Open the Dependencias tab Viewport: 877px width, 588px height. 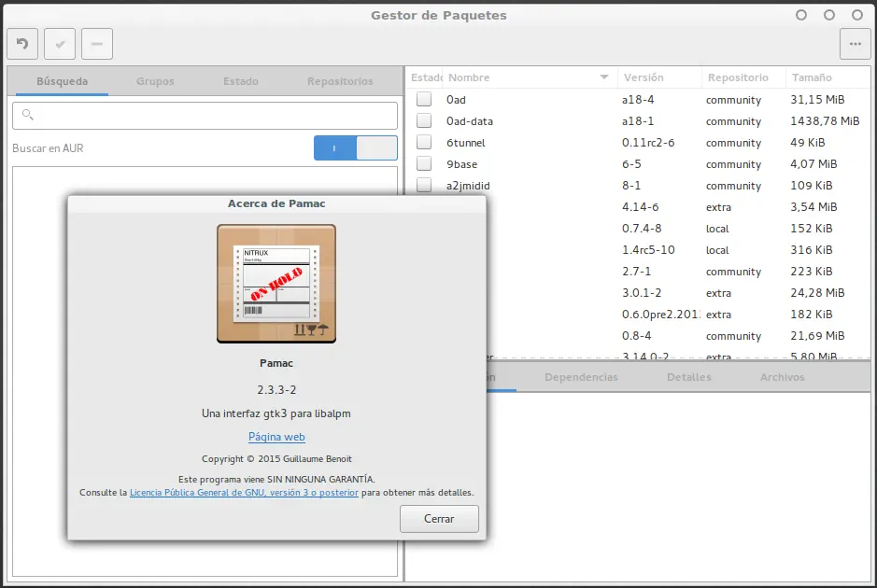point(581,377)
